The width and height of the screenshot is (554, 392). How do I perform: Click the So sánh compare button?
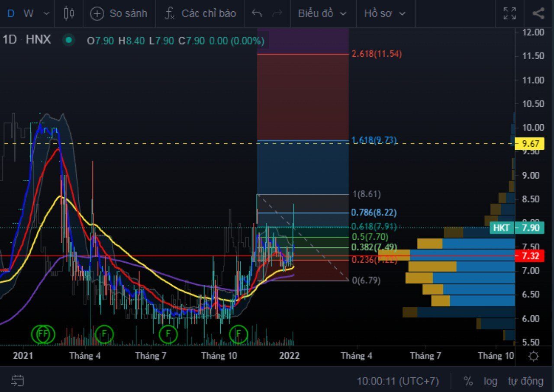tap(119, 13)
